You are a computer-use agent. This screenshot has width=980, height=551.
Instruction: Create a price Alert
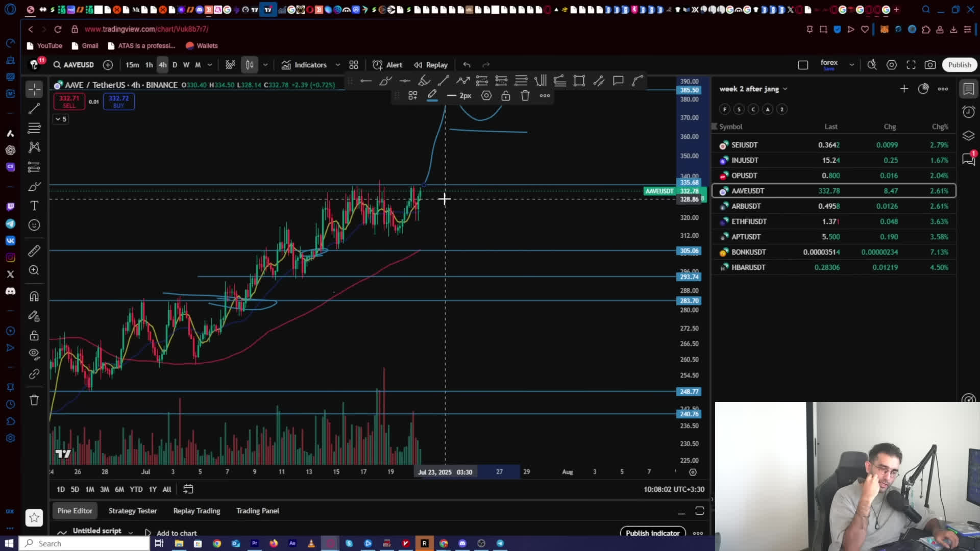(x=387, y=65)
